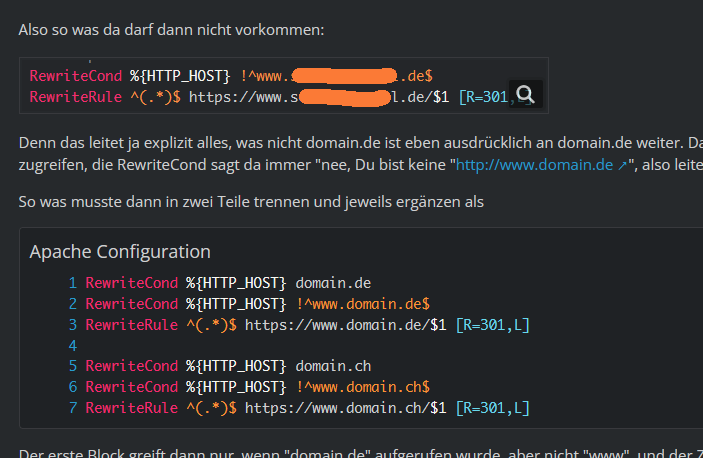This screenshot has width=703, height=458.
Task: Click line number 6 in the code listing
Action: click(x=72, y=387)
